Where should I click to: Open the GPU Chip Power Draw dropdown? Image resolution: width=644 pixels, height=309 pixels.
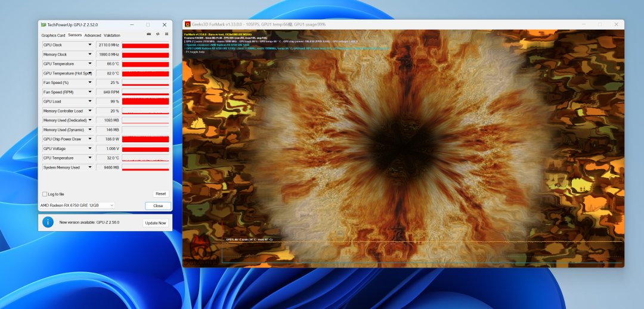pyautogui.click(x=89, y=139)
